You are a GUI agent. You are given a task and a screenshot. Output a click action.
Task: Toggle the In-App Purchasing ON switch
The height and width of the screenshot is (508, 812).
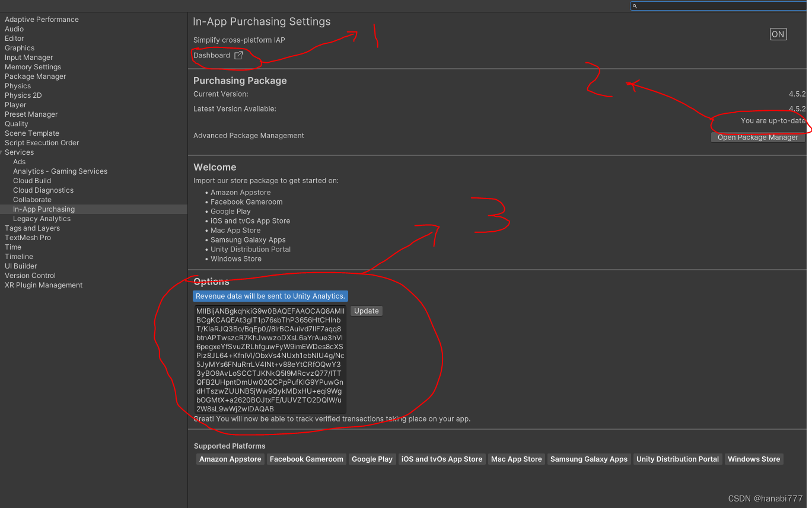(778, 34)
